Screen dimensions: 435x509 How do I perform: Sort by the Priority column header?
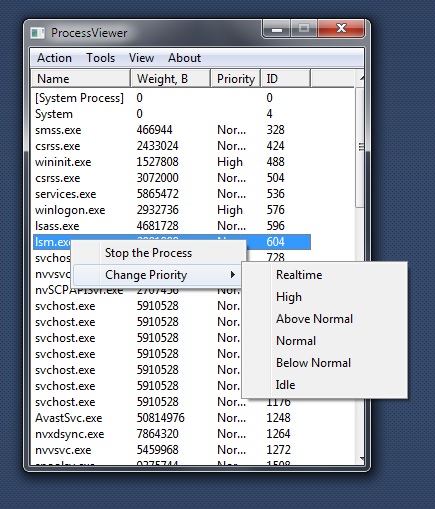pyautogui.click(x=236, y=79)
